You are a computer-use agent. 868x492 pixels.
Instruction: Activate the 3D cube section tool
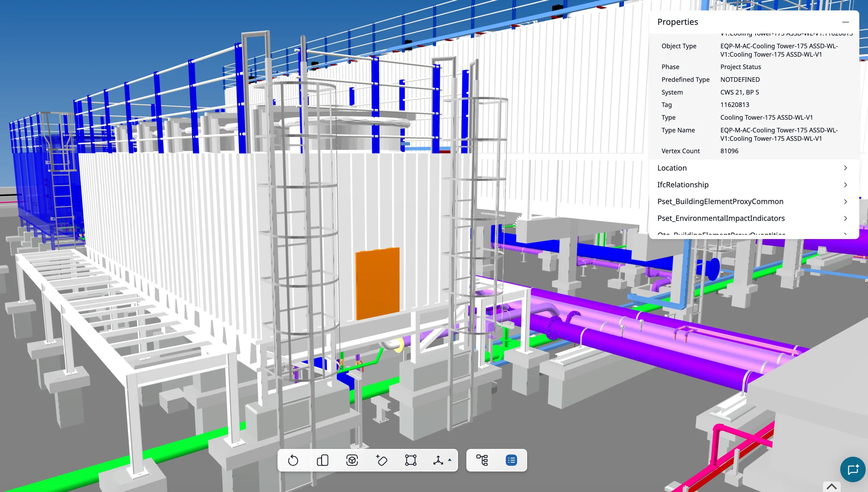352,460
